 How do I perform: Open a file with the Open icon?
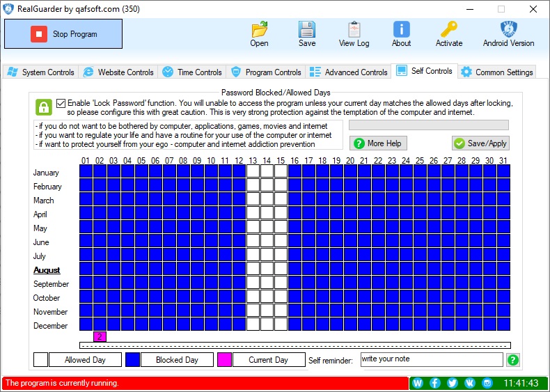[259, 30]
